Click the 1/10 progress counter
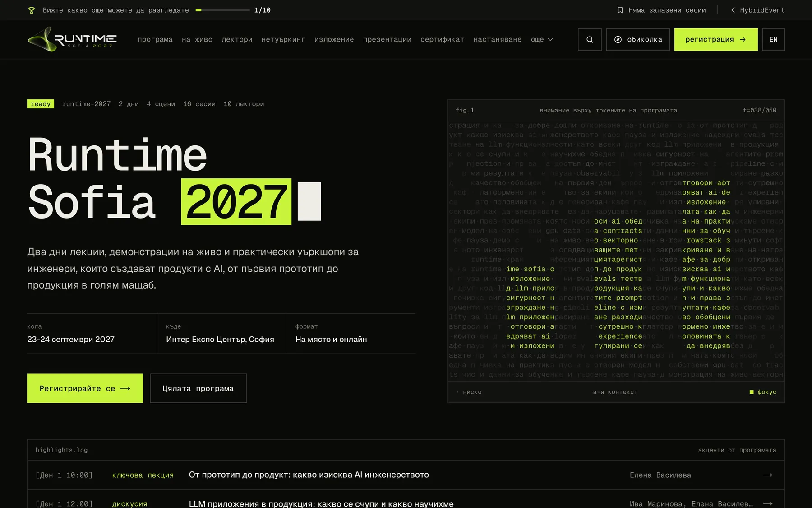This screenshot has width=812, height=508. [263, 10]
